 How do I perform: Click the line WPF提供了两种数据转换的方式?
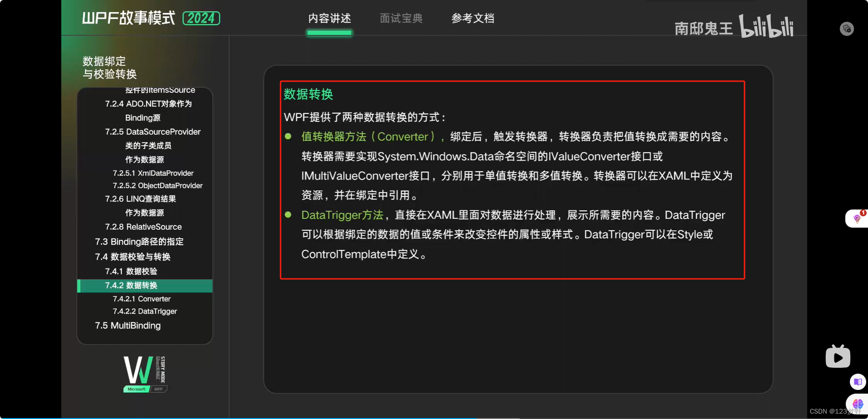(x=365, y=117)
